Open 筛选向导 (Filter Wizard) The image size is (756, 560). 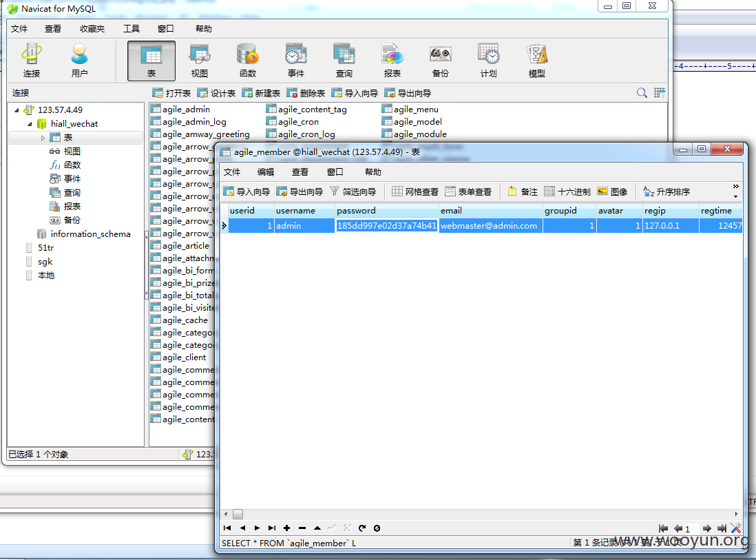point(353,191)
